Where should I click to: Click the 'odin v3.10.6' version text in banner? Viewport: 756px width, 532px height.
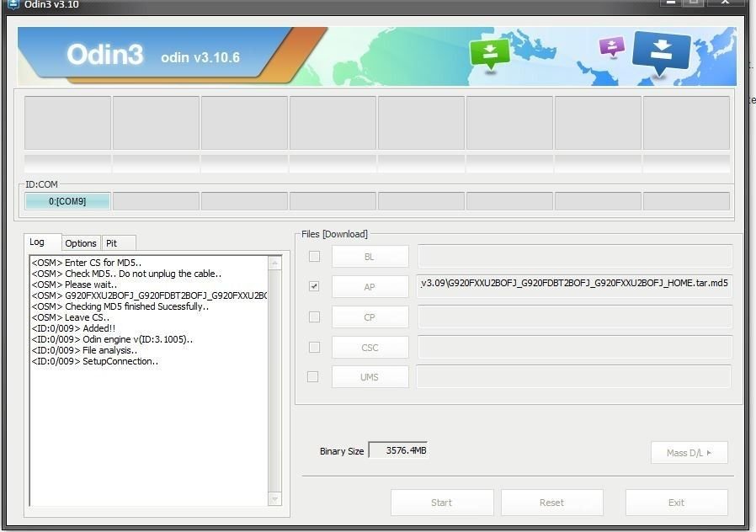200,57
